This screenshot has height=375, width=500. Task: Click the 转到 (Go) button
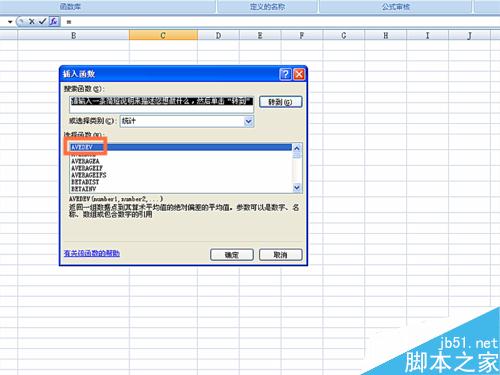click(281, 102)
